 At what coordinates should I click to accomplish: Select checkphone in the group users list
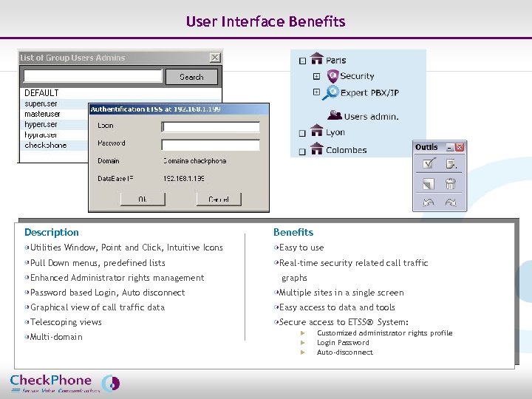point(46,146)
